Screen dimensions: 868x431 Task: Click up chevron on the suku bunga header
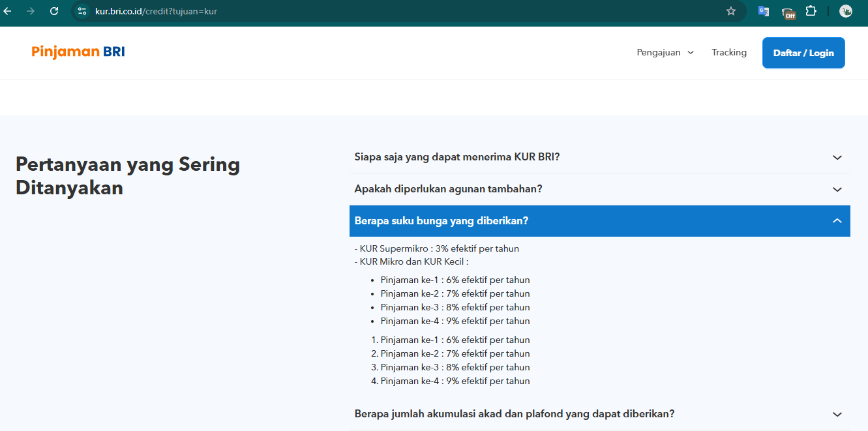837,221
